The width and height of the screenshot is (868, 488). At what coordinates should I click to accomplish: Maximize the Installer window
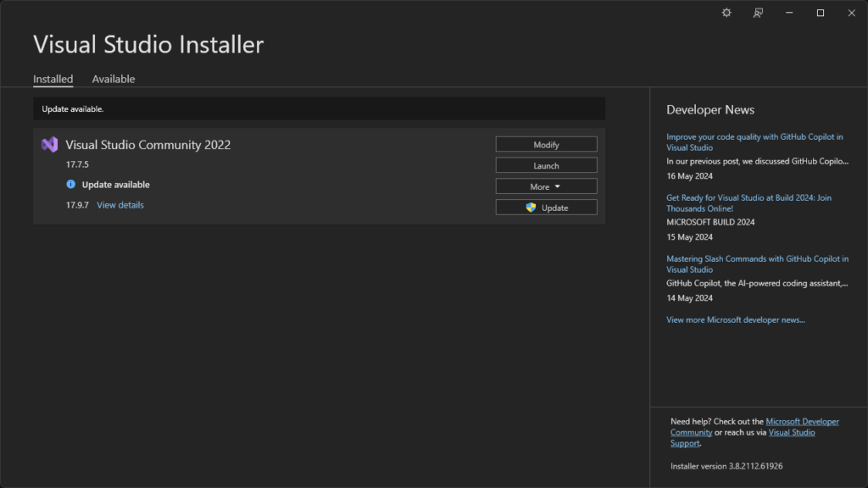[821, 13]
